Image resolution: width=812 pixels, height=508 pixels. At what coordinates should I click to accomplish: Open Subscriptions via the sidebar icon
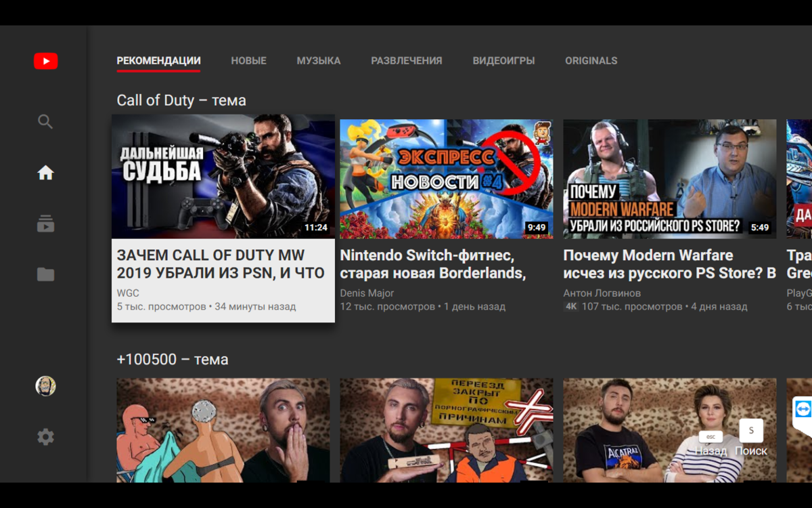[x=45, y=224]
